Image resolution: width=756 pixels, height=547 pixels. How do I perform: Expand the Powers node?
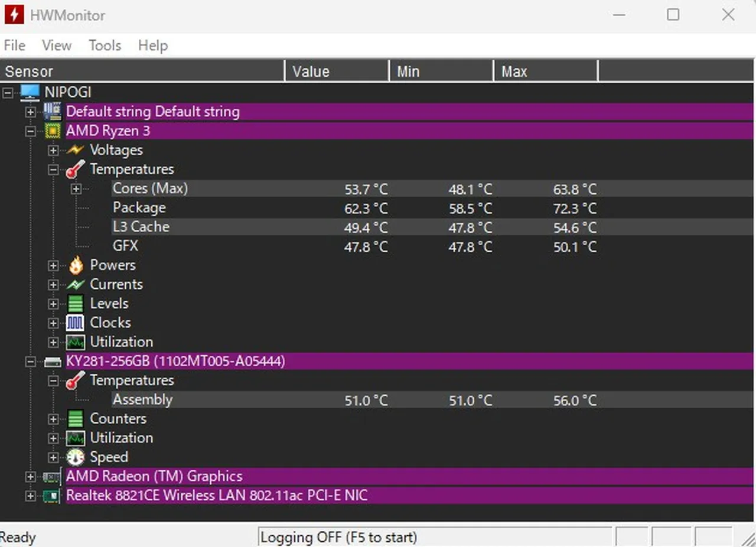coord(54,265)
